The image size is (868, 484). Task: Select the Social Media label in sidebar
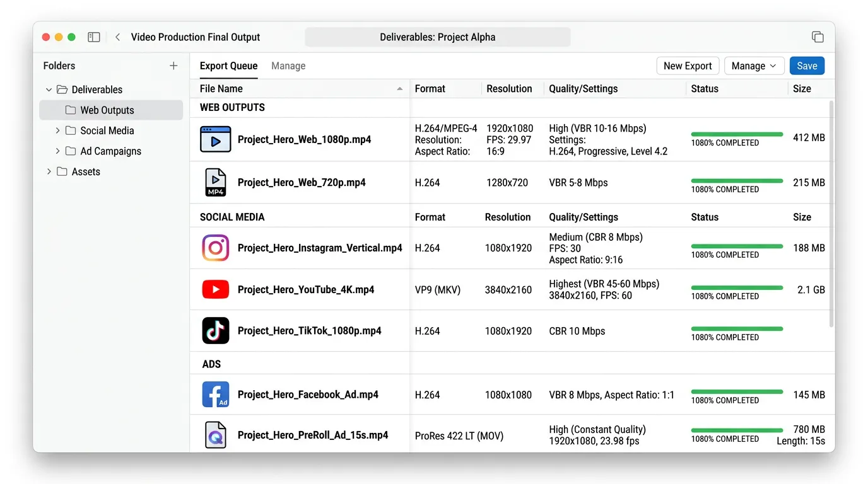107,130
